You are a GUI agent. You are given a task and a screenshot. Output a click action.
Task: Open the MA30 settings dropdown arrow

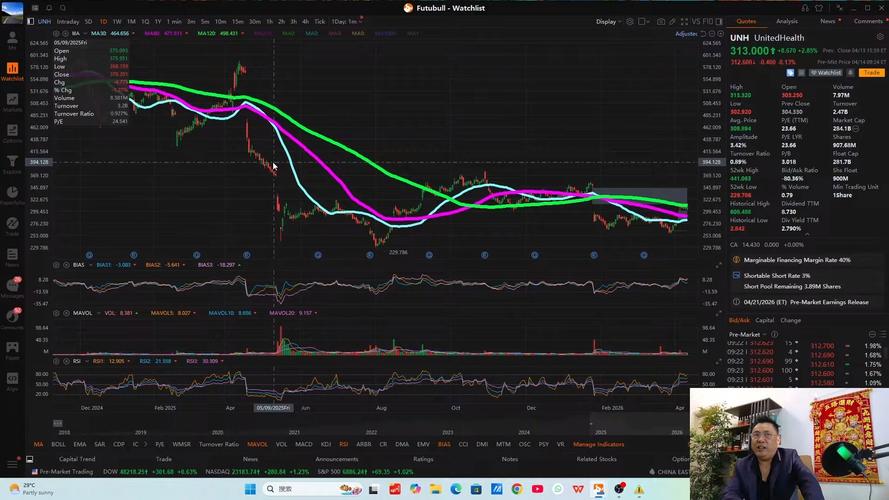133,33
